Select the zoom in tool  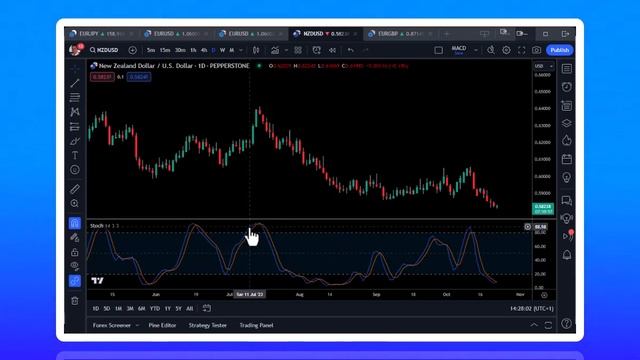click(x=75, y=203)
